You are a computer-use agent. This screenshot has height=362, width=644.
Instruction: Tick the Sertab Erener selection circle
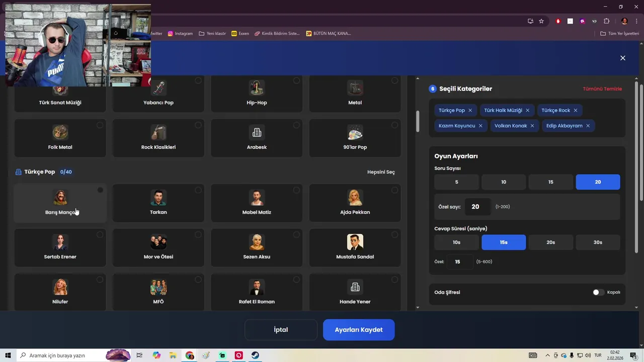point(100,235)
